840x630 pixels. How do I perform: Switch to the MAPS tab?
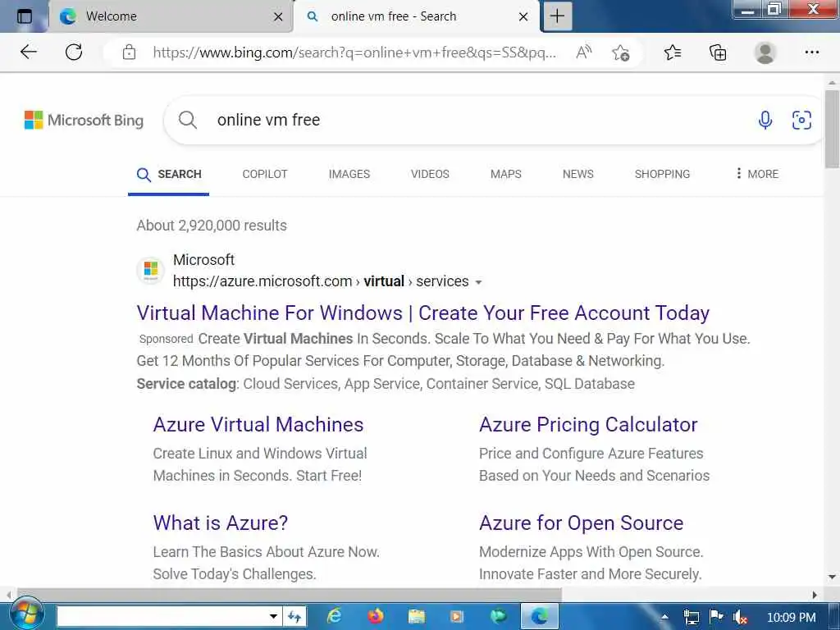tap(505, 174)
